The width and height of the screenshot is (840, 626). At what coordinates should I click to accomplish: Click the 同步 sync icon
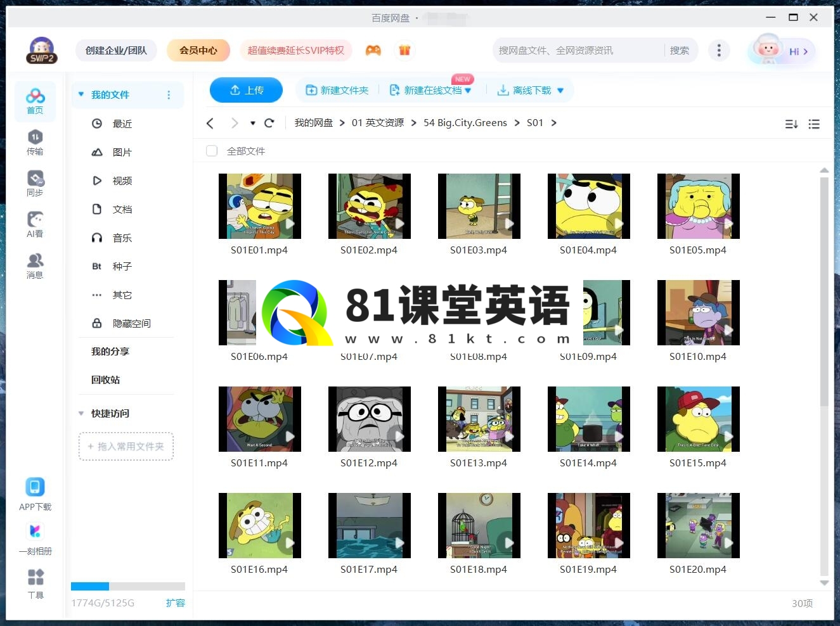click(x=35, y=183)
